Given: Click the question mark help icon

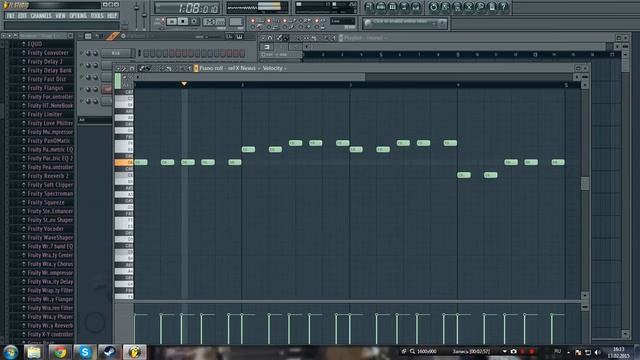Looking at the screenshot, I should tap(504, 7).
